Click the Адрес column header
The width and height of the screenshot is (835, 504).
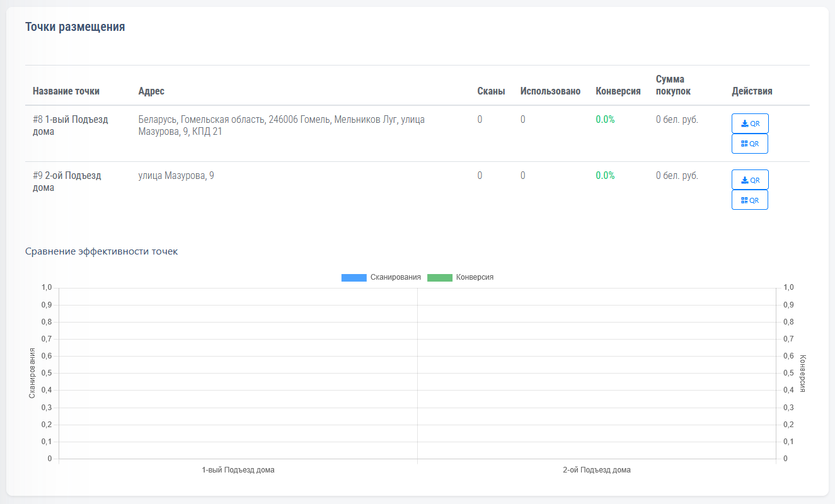pyautogui.click(x=151, y=91)
